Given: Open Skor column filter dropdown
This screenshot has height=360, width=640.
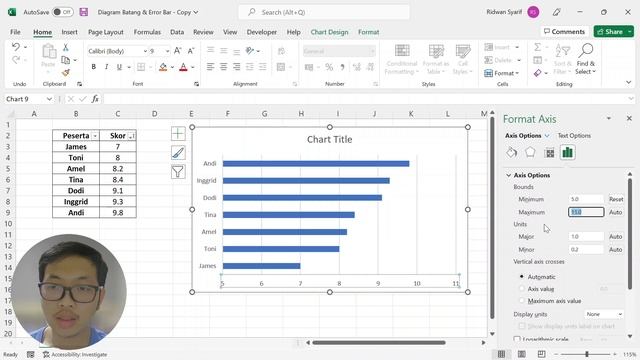Looking at the screenshot, I should click(131, 136).
